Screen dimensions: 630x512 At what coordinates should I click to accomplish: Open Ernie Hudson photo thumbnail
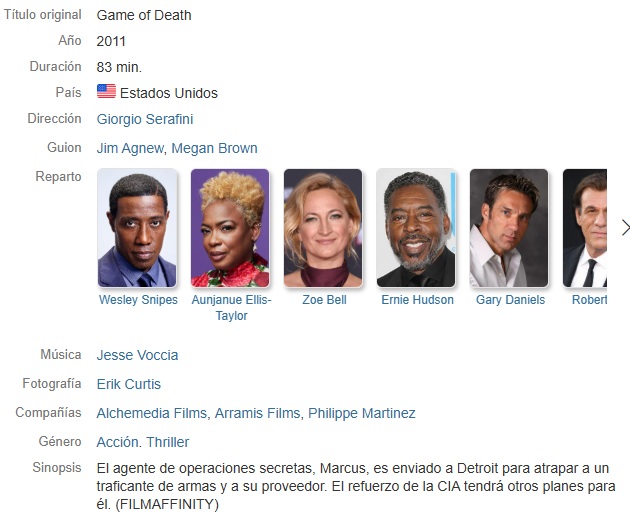click(x=416, y=228)
